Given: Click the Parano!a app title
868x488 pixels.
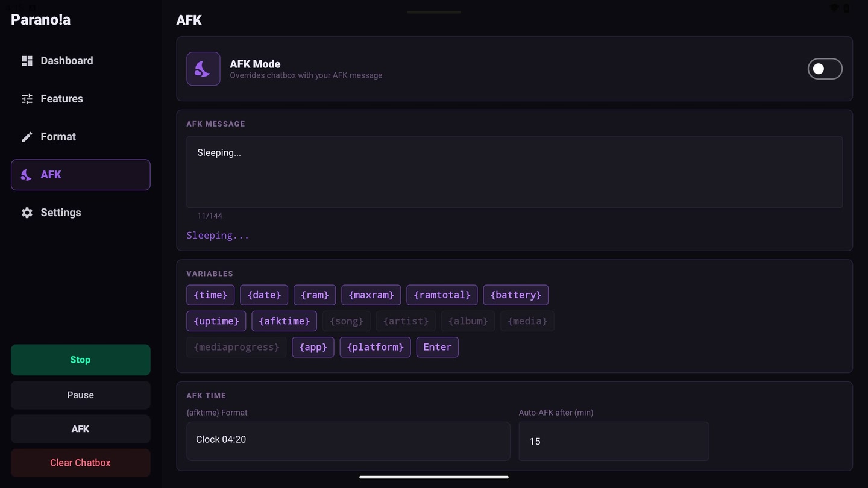Looking at the screenshot, I should tap(41, 20).
